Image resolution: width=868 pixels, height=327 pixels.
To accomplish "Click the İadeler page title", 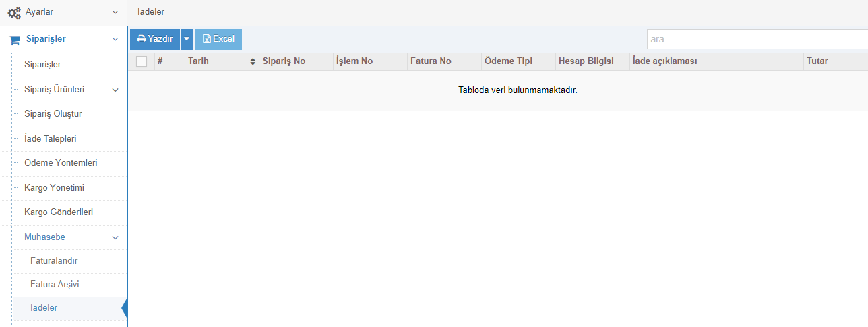I will [x=150, y=12].
